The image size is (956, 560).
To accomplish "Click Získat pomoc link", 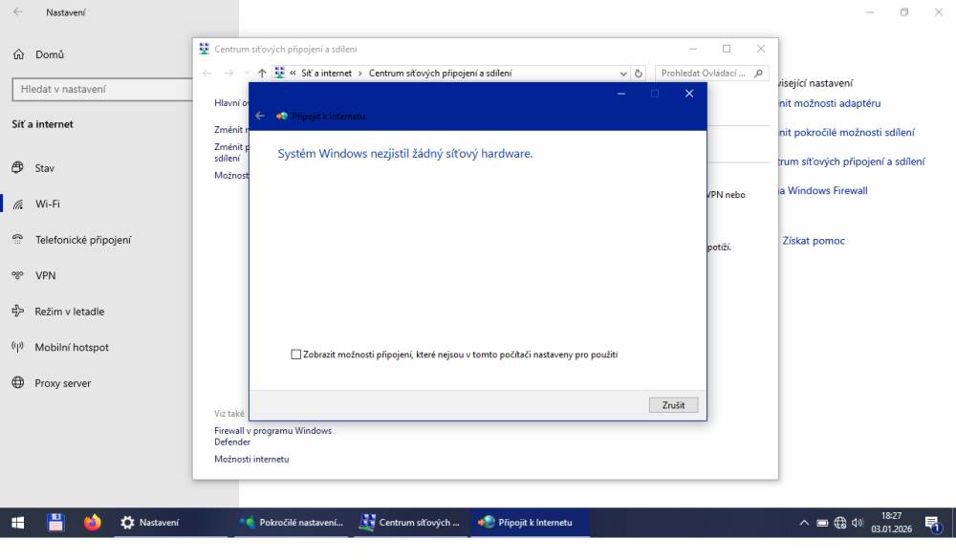I will coord(814,241).
